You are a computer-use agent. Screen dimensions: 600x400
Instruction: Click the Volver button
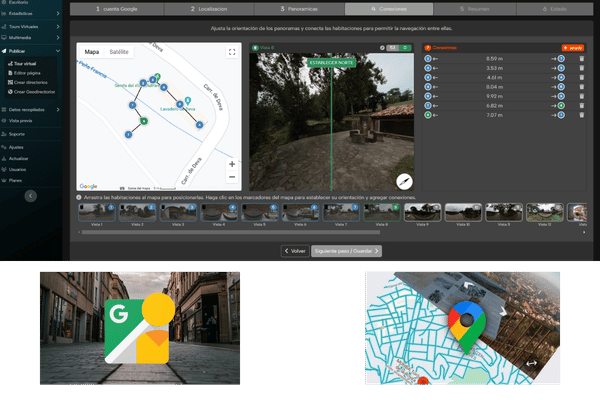[295, 251]
